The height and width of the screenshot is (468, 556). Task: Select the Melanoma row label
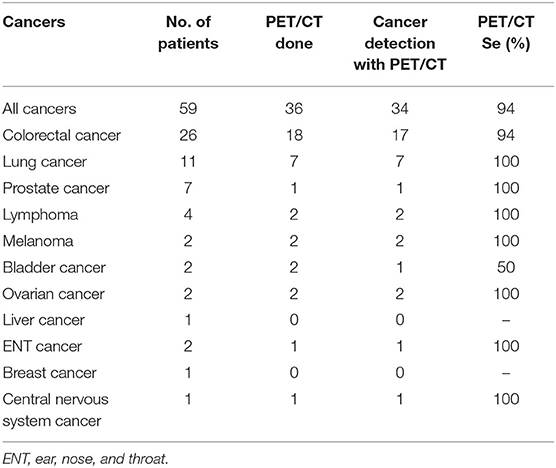(38, 241)
